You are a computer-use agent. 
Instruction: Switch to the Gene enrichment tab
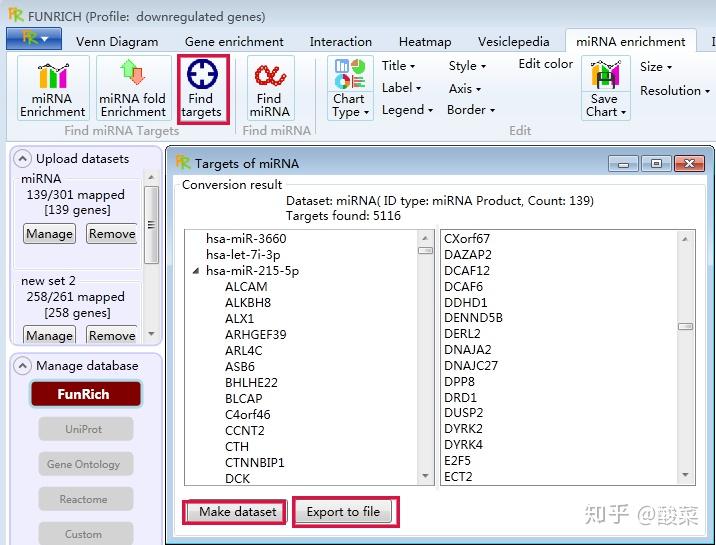coord(234,42)
